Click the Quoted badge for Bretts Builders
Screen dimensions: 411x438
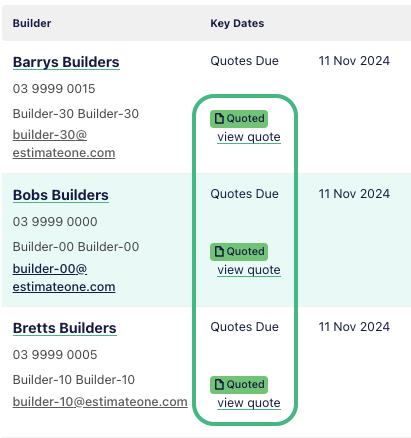(239, 385)
